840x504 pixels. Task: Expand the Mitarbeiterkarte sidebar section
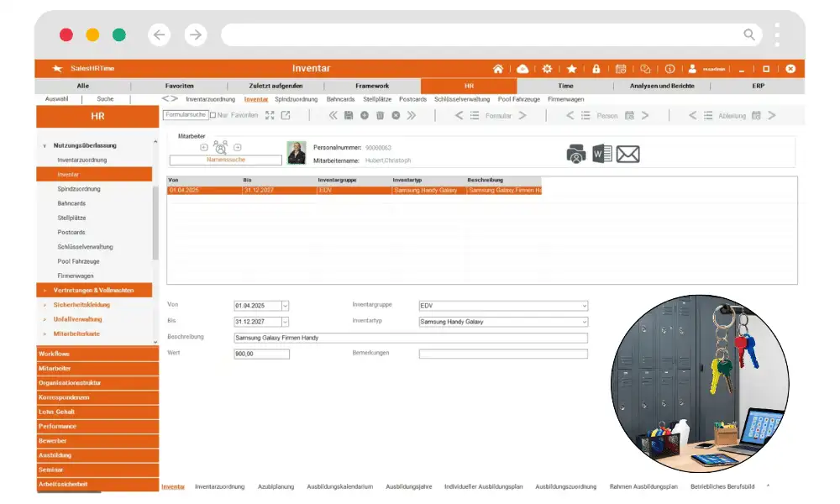(45, 333)
